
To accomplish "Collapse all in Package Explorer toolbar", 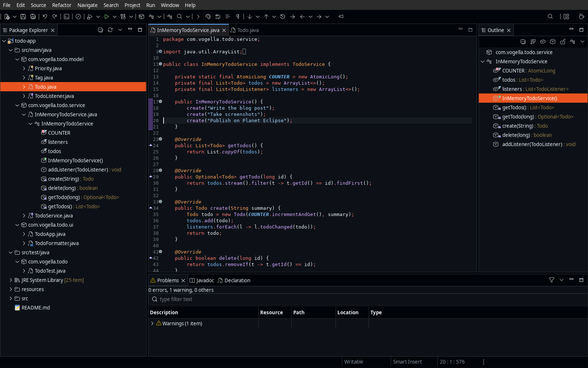I will click(100, 30).
